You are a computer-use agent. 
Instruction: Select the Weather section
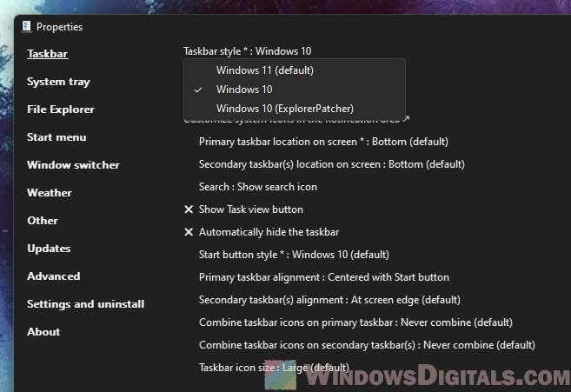(x=50, y=193)
